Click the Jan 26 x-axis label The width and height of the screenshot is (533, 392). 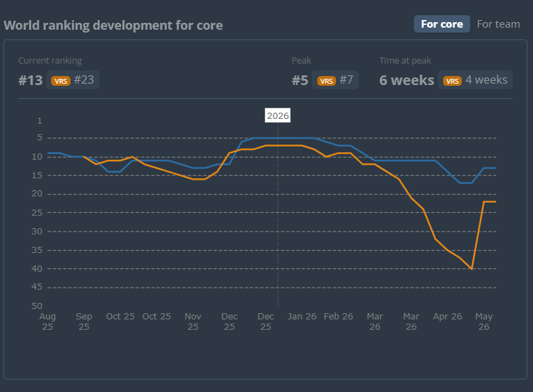coord(302,317)
